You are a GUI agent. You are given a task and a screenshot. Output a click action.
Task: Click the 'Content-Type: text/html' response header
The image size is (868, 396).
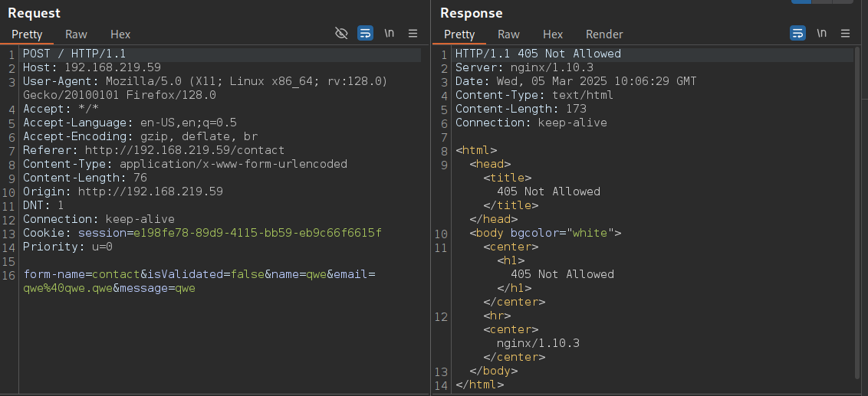pos(534,95)
